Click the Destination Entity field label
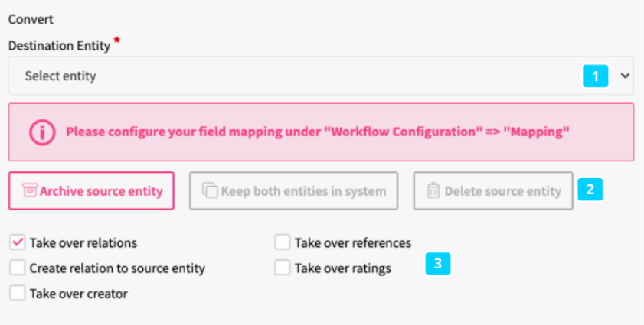The width and height of the screenshot is (644, 325). pyautogui.click(x=60, y=46)
